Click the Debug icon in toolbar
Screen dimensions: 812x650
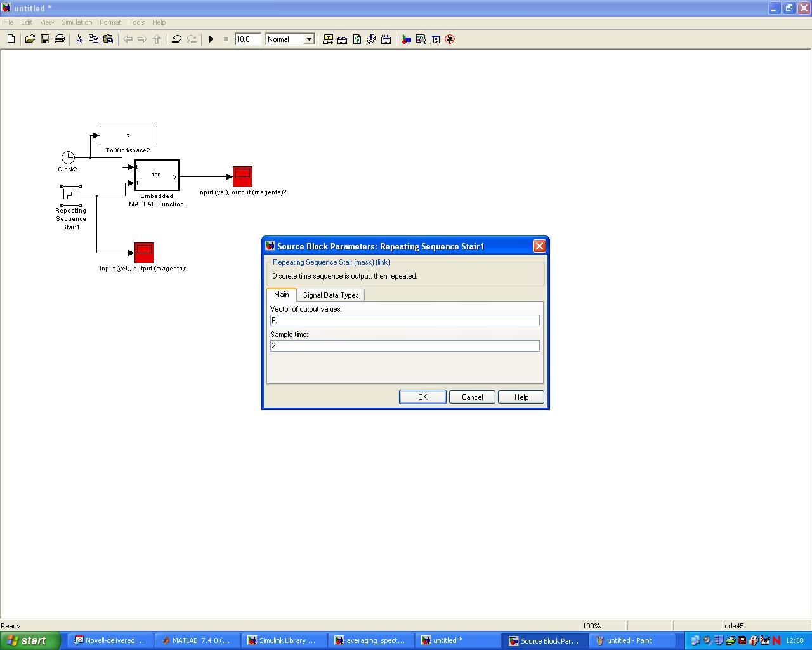[450, 39]
